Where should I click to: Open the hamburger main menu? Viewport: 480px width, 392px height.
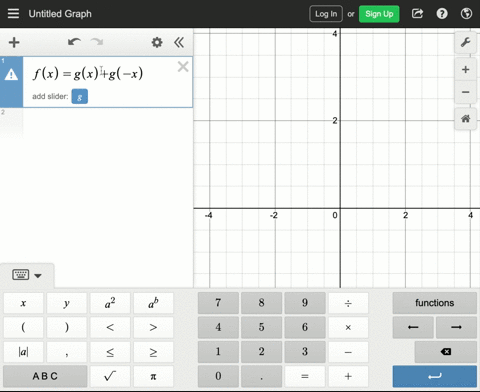(13, 14)
